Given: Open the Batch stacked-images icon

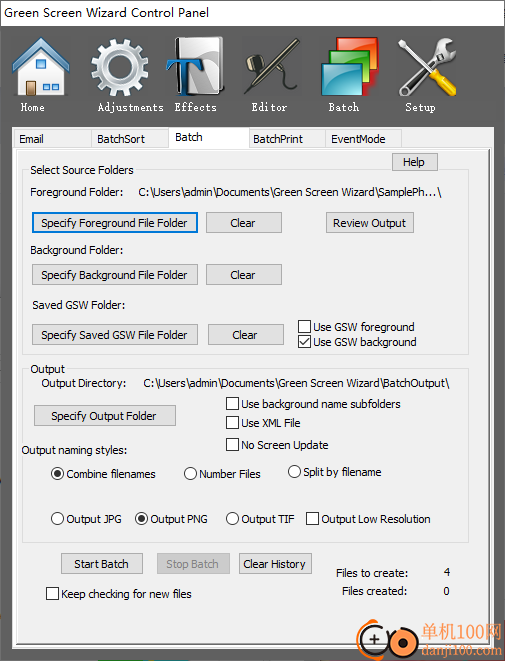Looking at the screenshot, I should click(349, 67).
